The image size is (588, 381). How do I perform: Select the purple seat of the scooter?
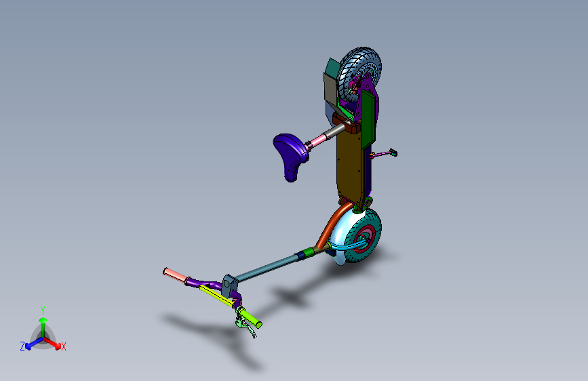tap(291, 156)
